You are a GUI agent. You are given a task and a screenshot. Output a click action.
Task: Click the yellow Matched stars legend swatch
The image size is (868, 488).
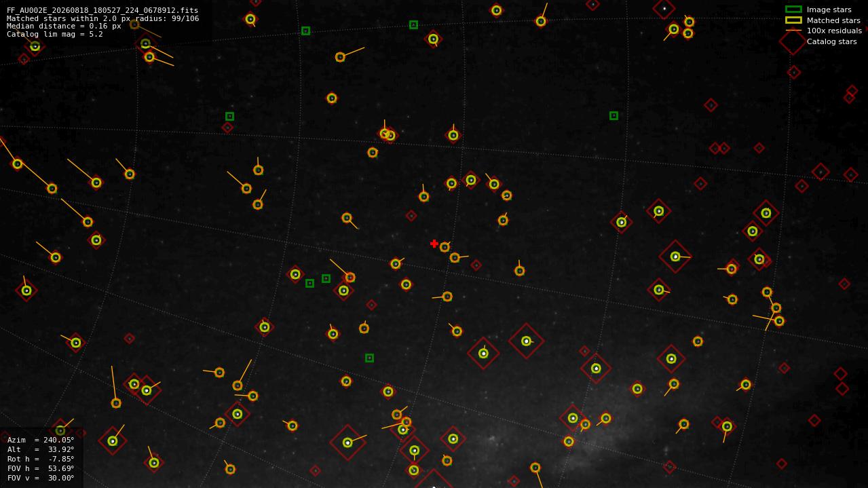point(793,20)
